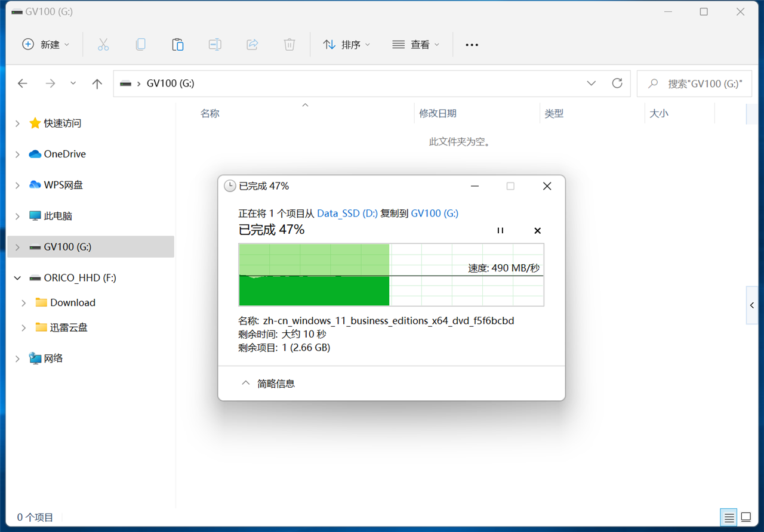Screen dimensions: 764x532
Task: Click 剩余时间 大约 10 秒 text
Action: 282,334
